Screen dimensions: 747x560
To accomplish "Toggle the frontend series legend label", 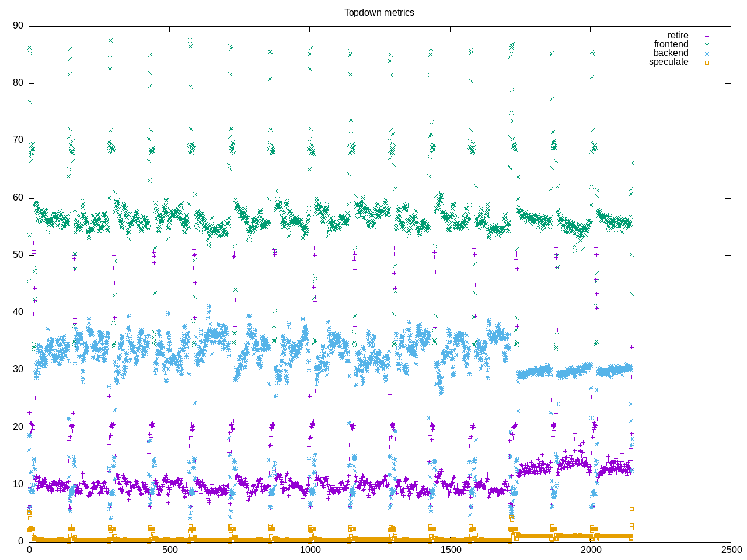I will point(671,44).
